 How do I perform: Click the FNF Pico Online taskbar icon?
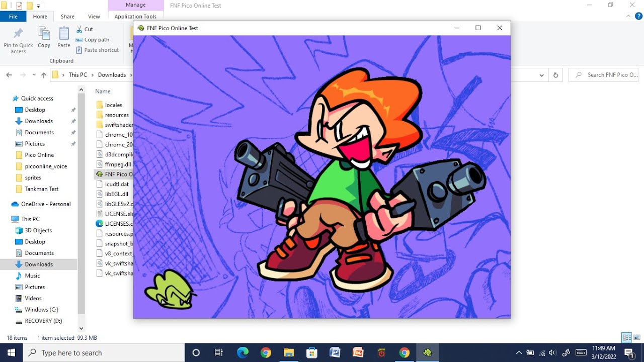[x=427, y=352]
